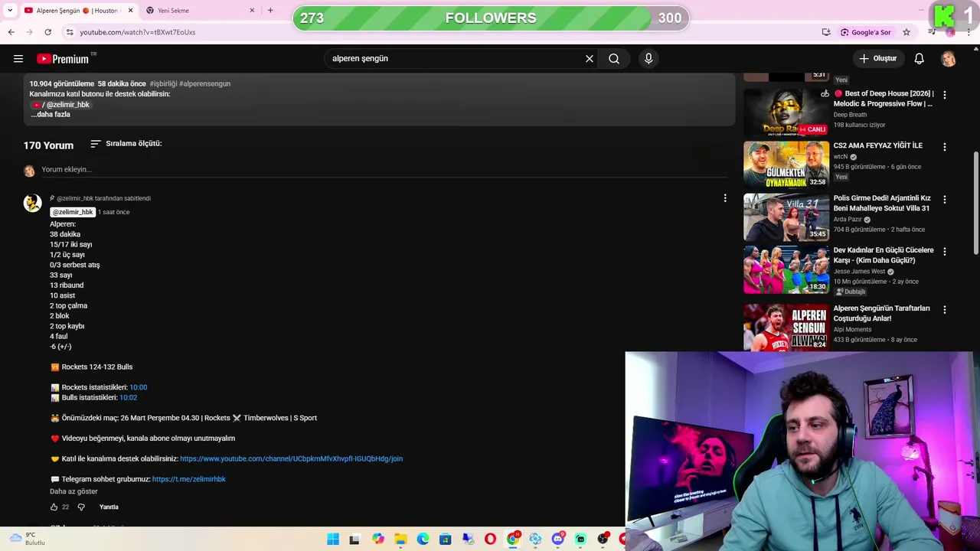The height and width of the screenshot is (551, 980).
Task: Click the Yorum ekleyin comment field
Action: pyautogui.click(x=383, y=170)
